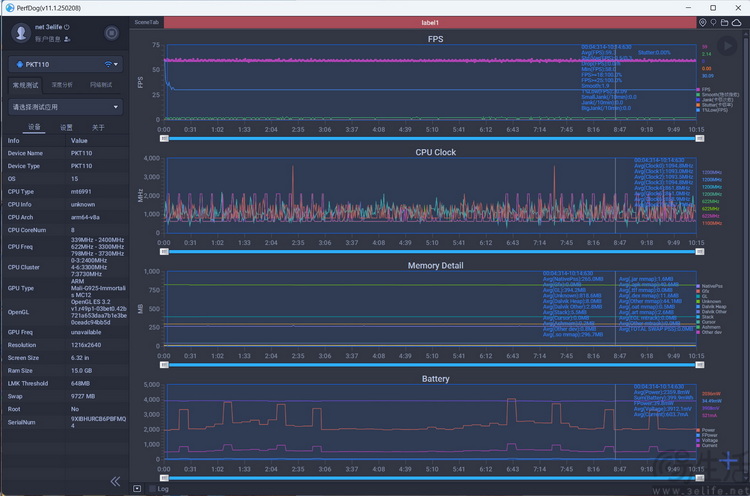Select the 设置 settings tab
The height and width of the screenshot is (496, 750).
point(65,128)
